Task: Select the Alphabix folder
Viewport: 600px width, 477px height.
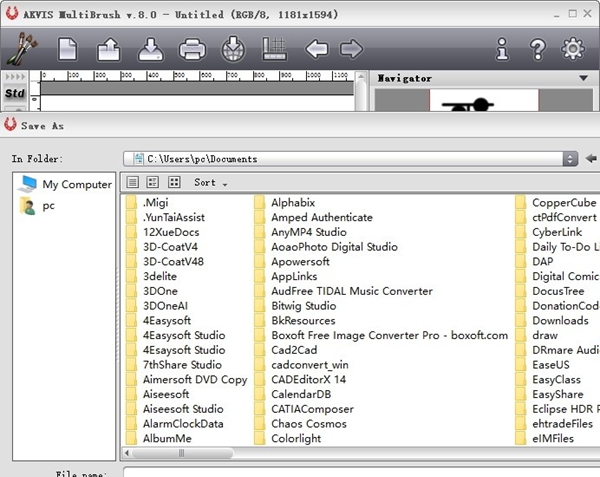Action: pos(285,202)
